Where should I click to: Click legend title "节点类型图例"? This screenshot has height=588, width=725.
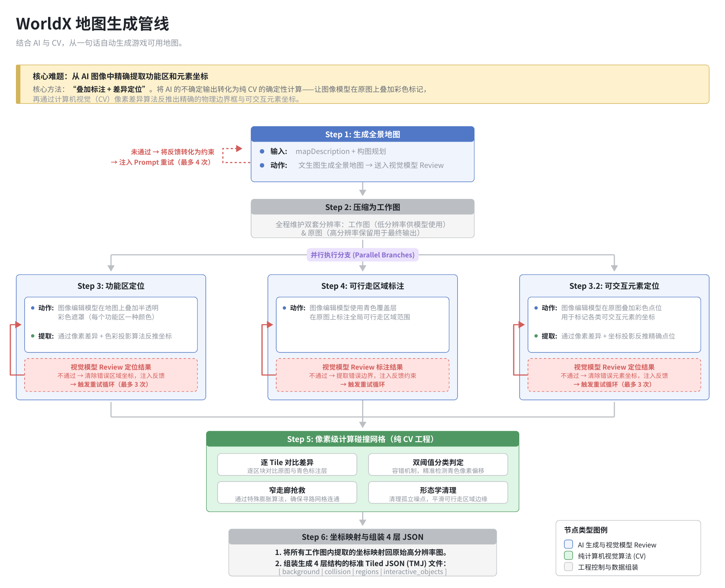(x=586, y=530)
